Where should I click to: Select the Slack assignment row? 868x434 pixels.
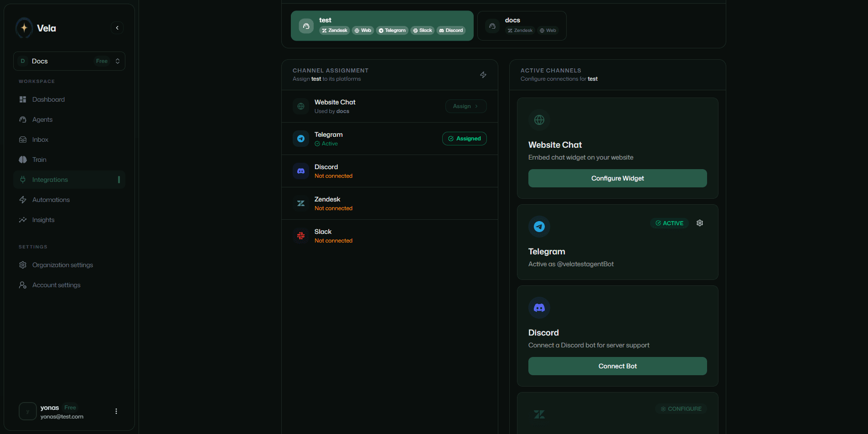point(390,236)
